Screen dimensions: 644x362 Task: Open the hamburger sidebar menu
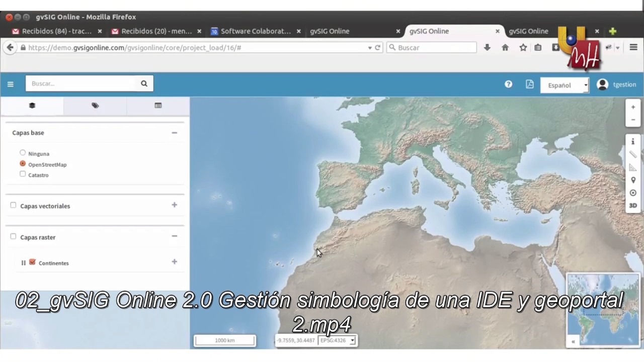10,84
